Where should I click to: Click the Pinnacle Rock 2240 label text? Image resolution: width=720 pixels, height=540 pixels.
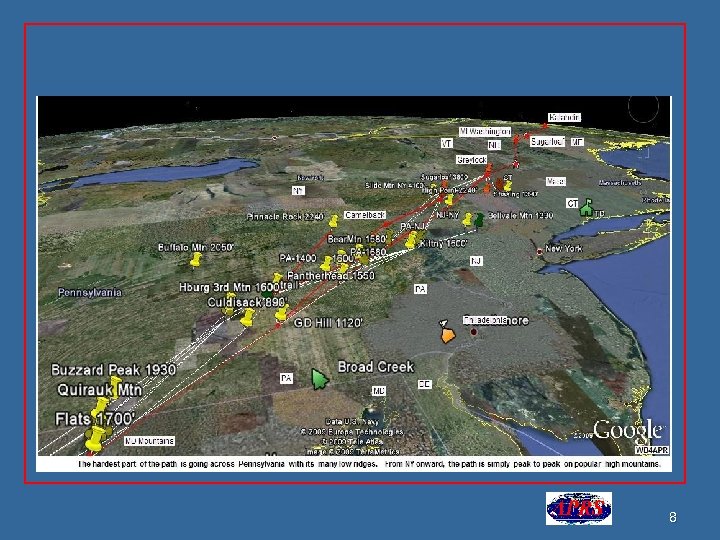click(x=285, y=217)
